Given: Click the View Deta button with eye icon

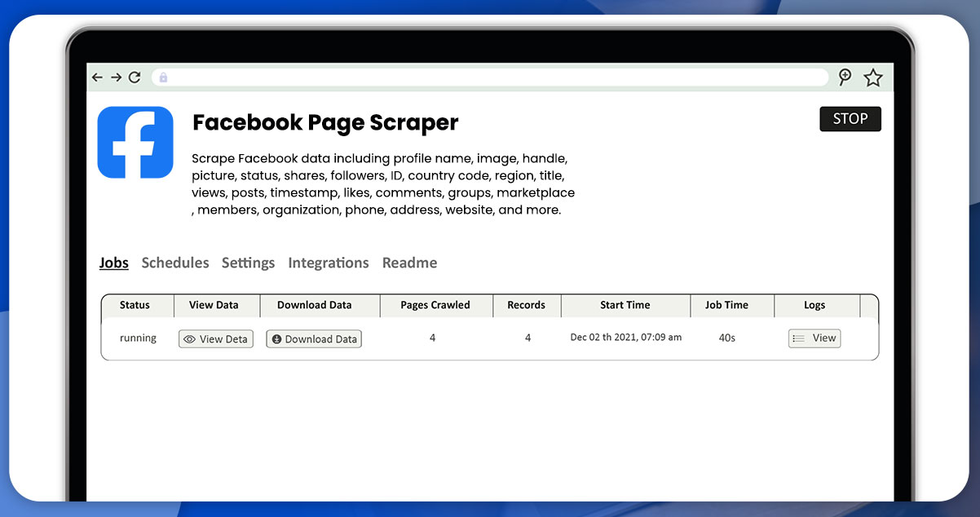Looking at the screenshot, I should 216,339.
